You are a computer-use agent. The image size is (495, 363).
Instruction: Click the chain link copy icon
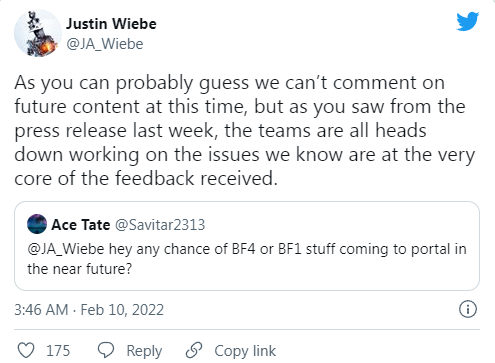click(194, 350)
